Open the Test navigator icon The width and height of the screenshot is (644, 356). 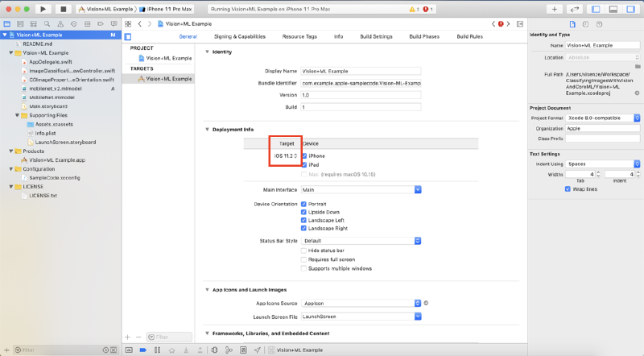click(73, 24)
